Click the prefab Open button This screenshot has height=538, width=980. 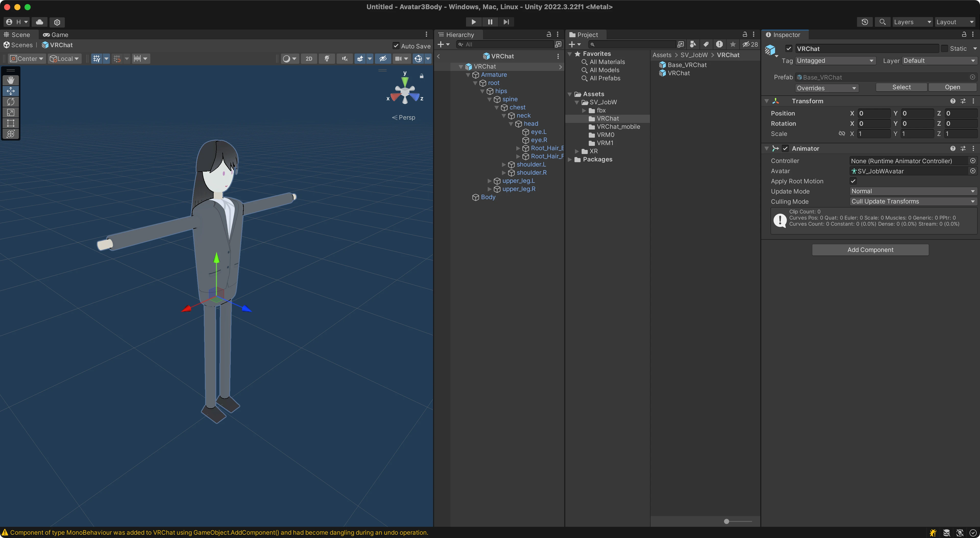point(952,87)
